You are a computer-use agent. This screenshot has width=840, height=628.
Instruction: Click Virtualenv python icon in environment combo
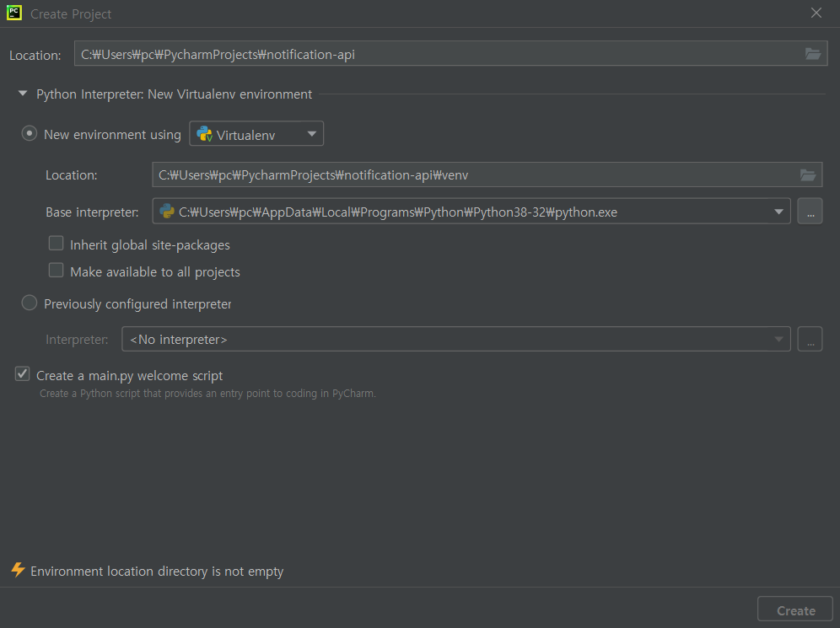coord(204,134)
